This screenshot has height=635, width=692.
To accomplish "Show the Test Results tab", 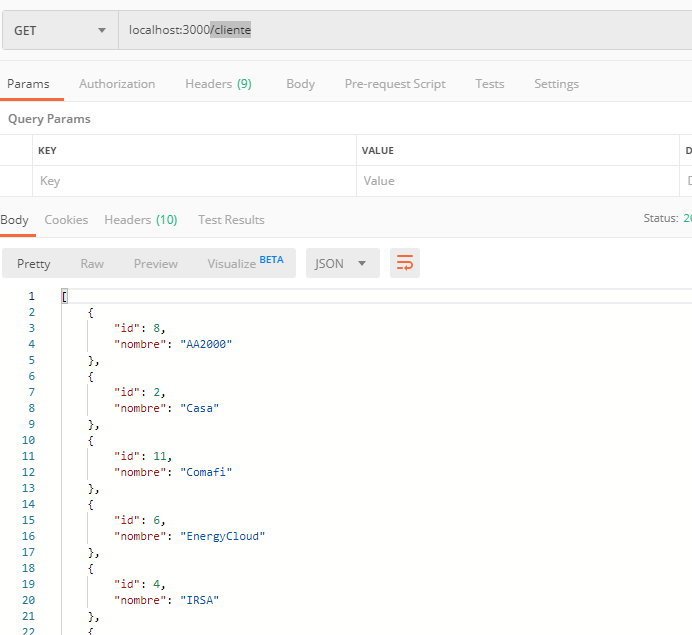I will coord(231,219).
